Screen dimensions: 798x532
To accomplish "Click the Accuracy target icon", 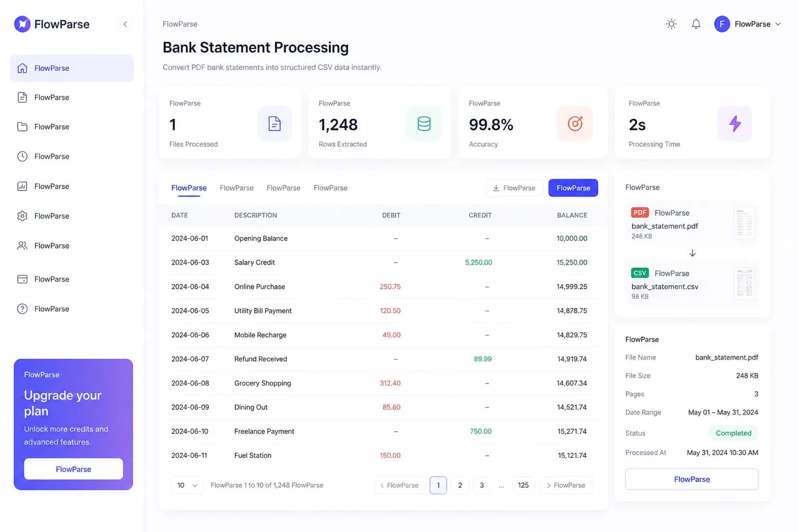I will (x=575, y=124).
